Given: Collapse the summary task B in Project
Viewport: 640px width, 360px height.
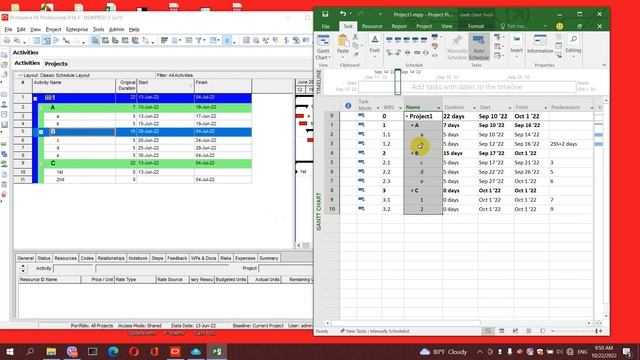Looking at the screenshot, I should click(x=412, y=153).
